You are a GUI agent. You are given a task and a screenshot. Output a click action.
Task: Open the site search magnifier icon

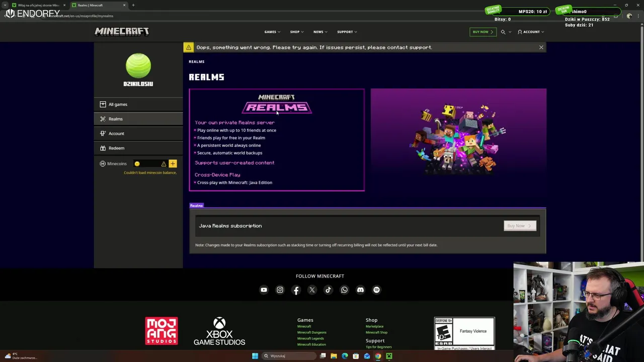tap(503, 32)
